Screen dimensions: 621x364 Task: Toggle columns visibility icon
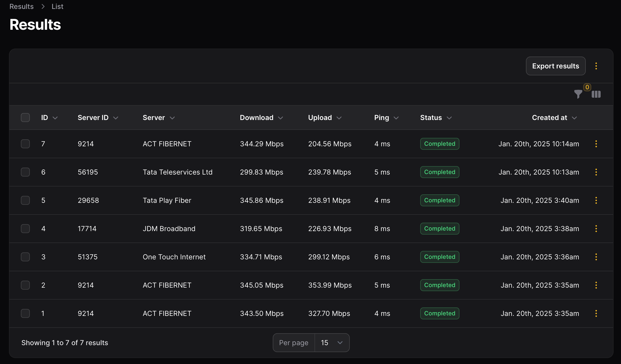(x=596, y=94)
